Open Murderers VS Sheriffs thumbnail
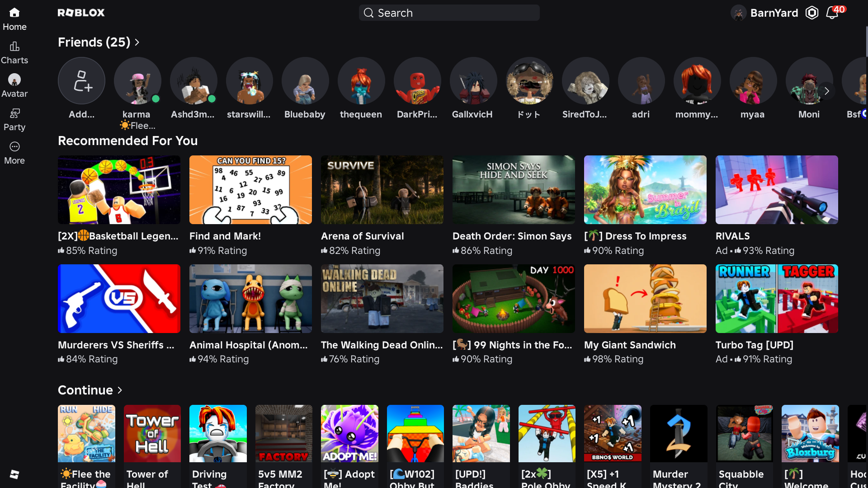This screenshot has height=488, width=868. (x=119, y=299)
